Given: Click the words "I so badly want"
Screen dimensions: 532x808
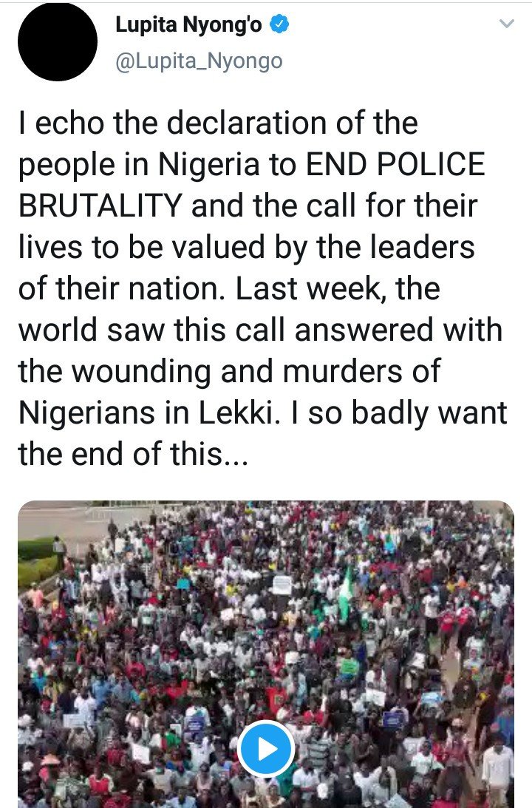Looking at the screenshot, I should (399, 413).
